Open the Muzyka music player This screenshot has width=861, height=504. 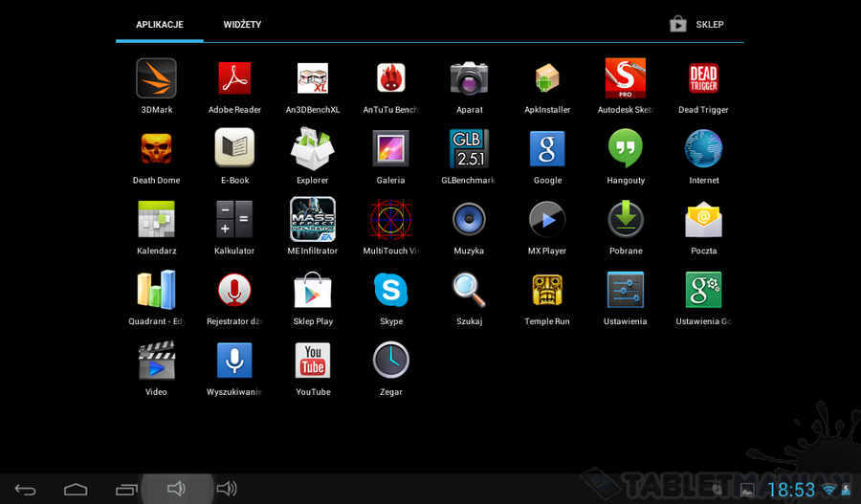(469, 219)
